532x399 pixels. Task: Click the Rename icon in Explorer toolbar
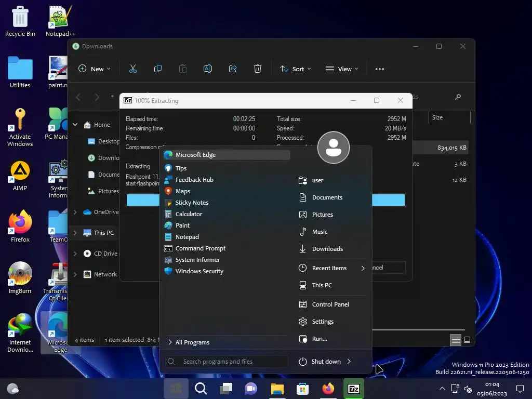click(x=208, y=69)
